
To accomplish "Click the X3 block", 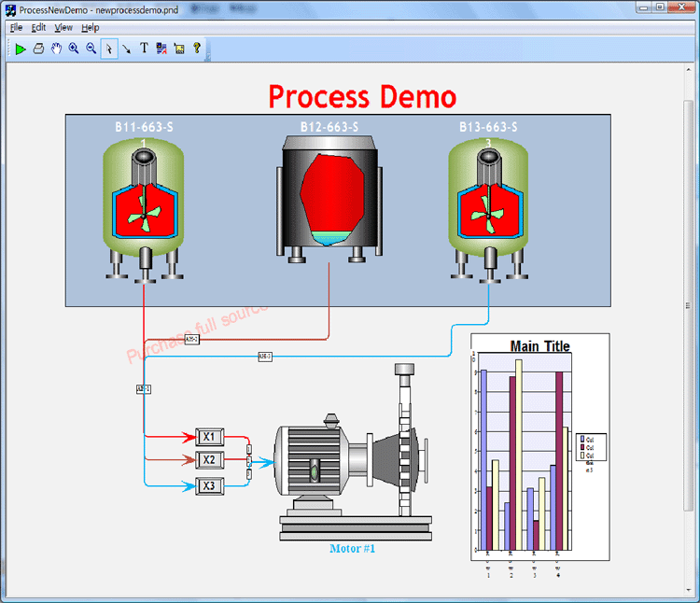I will 209,486.
